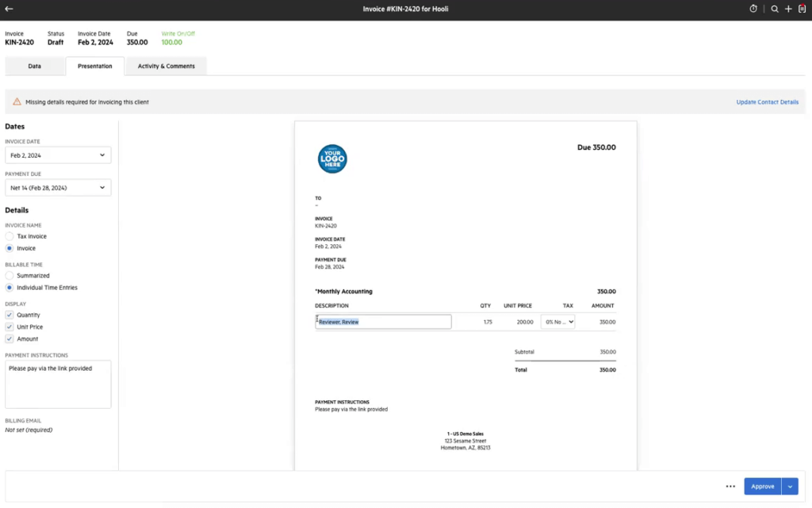
Task: Toggle the Unit Price checkbox
Action: pos(10,327)
